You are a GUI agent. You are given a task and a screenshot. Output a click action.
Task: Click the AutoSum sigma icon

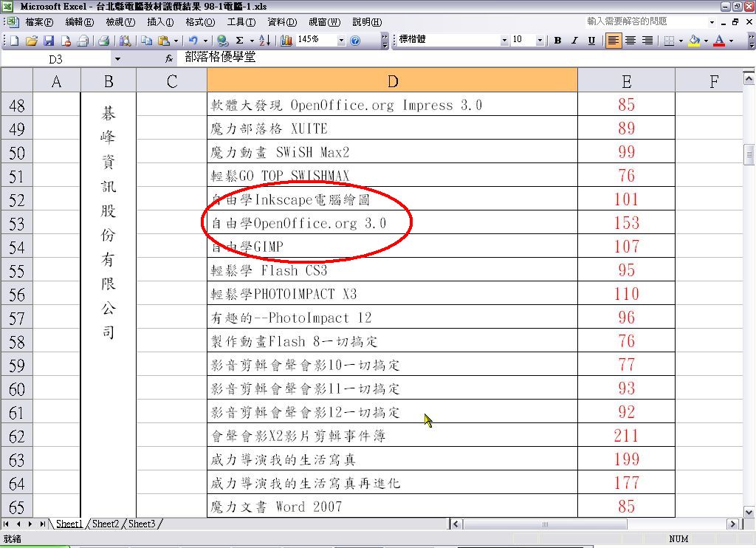click(239, 41)
